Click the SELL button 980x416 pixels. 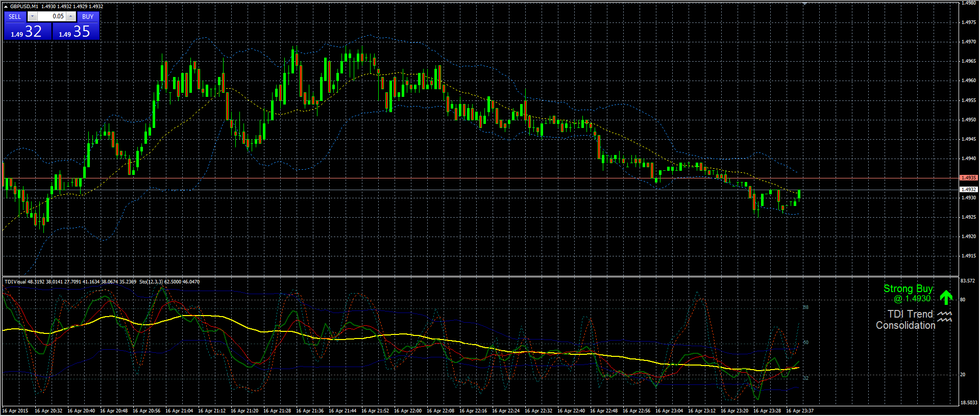click(x=15, y=16)
